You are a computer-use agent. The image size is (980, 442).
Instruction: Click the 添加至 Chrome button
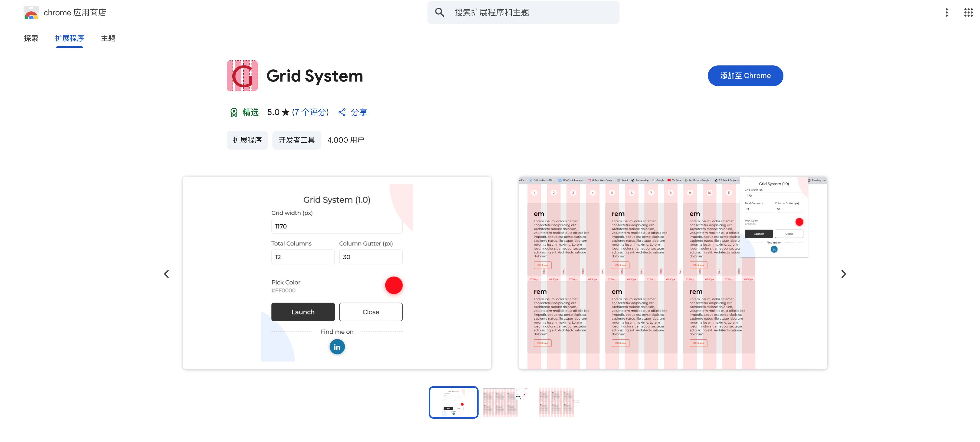click(745, 76)
